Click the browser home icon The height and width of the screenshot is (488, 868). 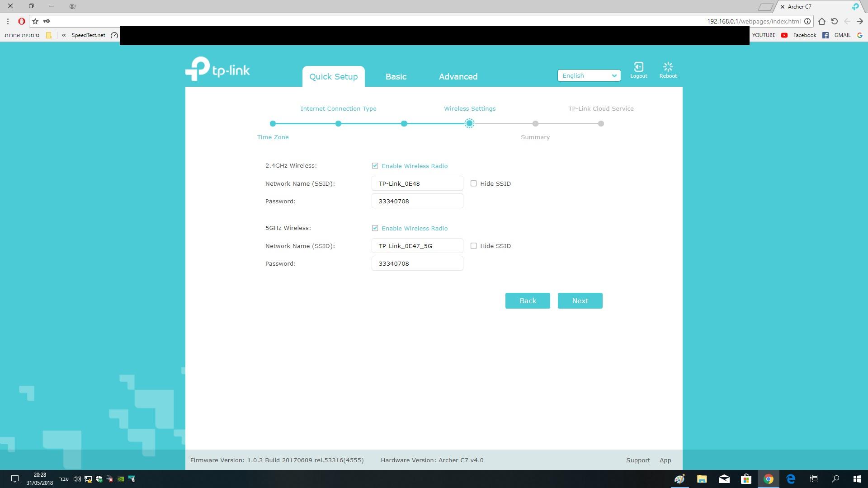pos(822,21)
